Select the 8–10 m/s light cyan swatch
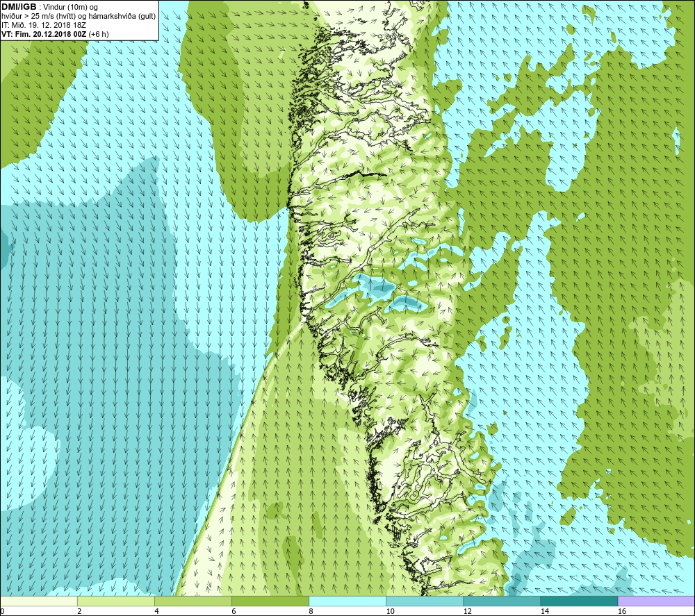Image resolution: width=695 pixels, height=616 pixels. (x=347, y=601)
